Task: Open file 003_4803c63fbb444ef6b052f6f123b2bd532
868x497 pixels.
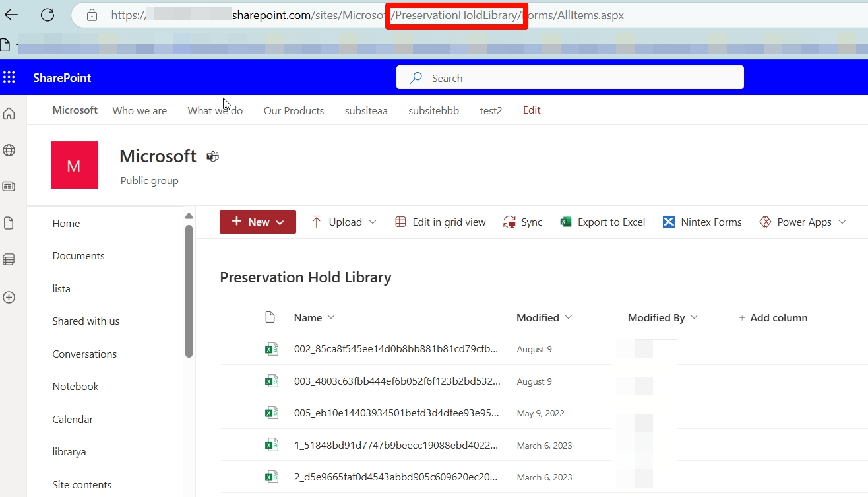Action: click(x=397, y=381)
